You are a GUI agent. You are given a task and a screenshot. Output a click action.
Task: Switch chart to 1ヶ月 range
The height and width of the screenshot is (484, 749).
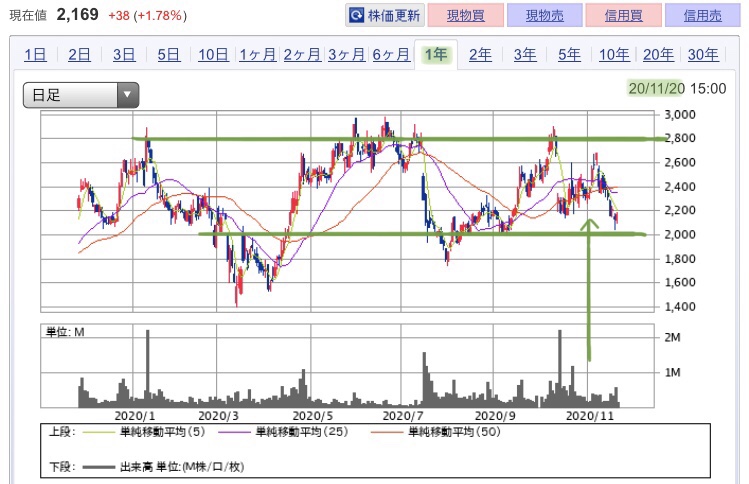pyautogui.click(x=257, y=55)
